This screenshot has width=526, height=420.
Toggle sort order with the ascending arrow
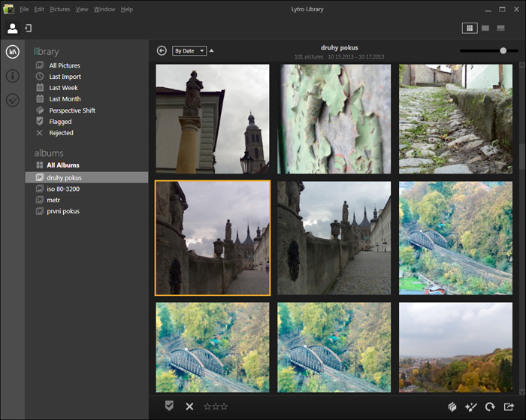[x=212, y=51]
